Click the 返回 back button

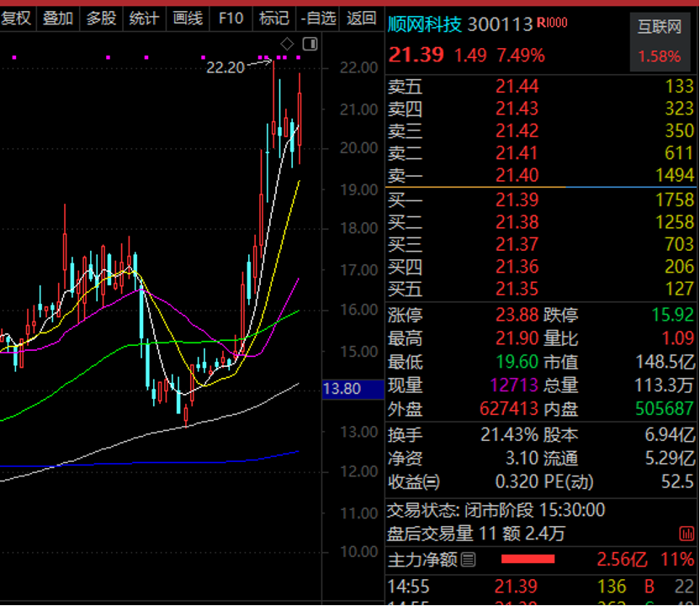pyautogui.click(x=362, y=18)
